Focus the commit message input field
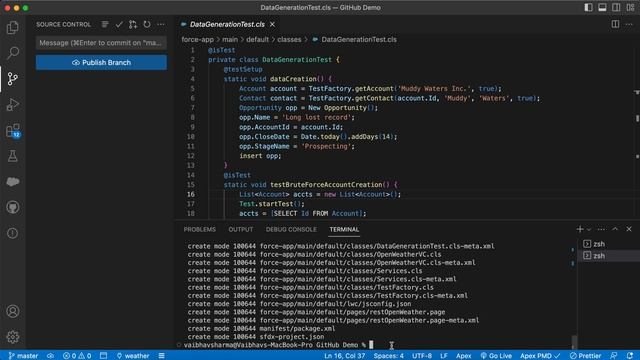This screenshot has width=640, height=360. coord(101,43)
